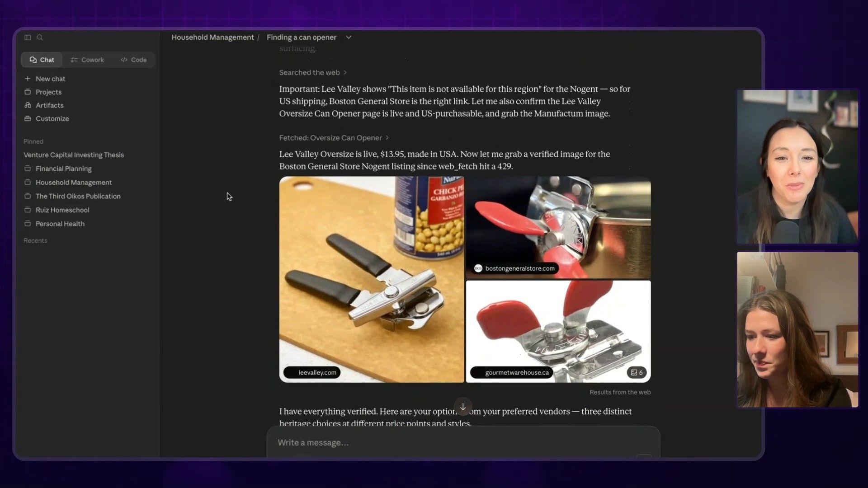Switch to the Code tab
The image size is (868, 488).
tap(133, 60)
